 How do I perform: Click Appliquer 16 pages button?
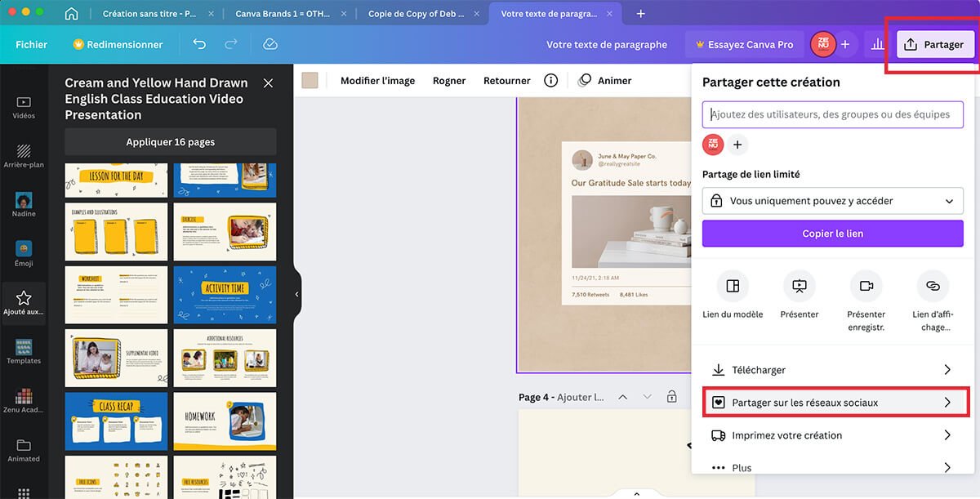click(x=170, y=142)
